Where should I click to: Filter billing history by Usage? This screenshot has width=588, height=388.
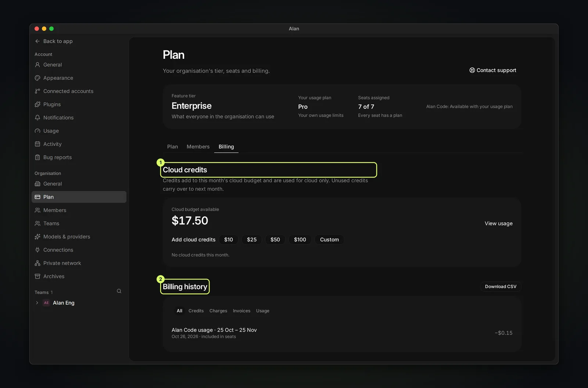pyautogui.click(x=263, y=311)
